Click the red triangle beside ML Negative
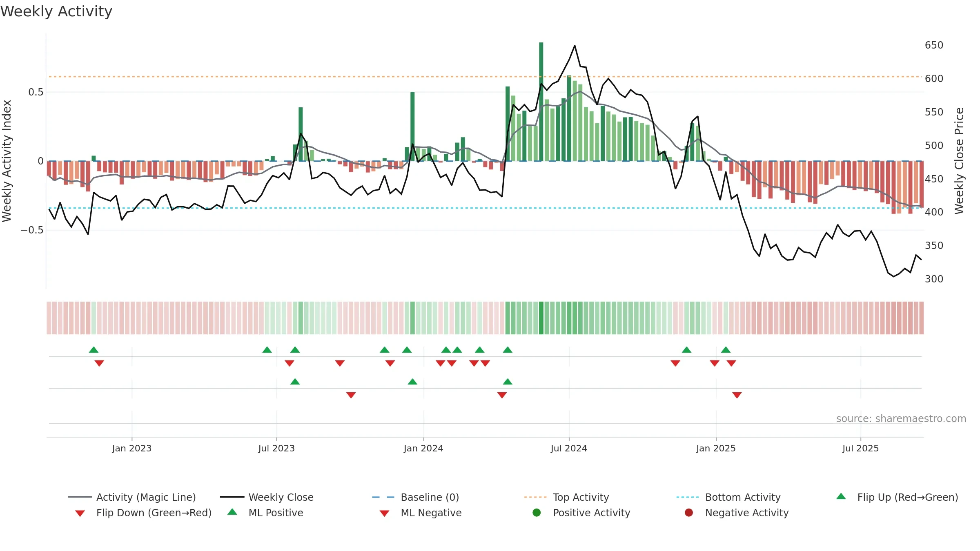The height and width of the screenshot is (551, 980). [384, 513]
